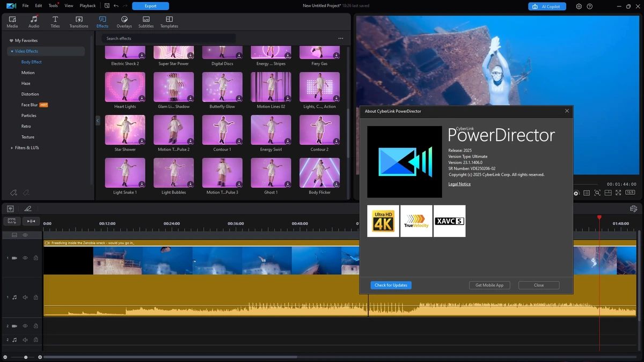Open the effects panel three-dot menu
This screenshot has width=644, height=362.
click(340, 39)
